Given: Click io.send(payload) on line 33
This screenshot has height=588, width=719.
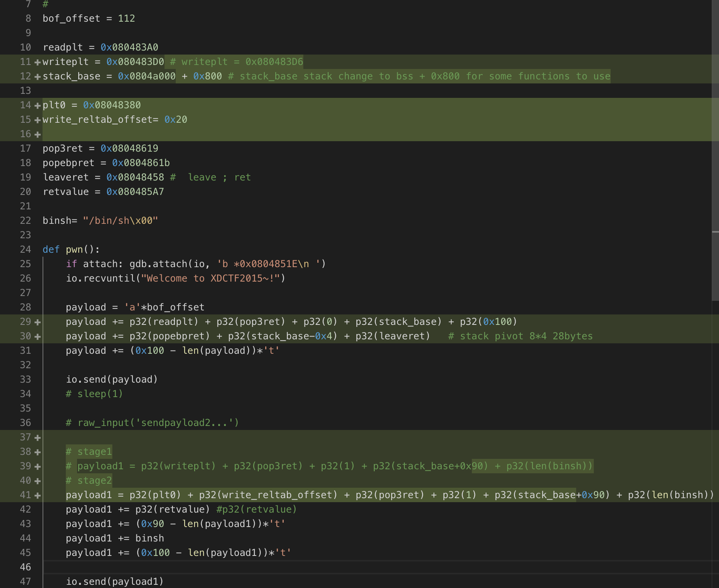Looking at the screenshot, I should (112, 379).
